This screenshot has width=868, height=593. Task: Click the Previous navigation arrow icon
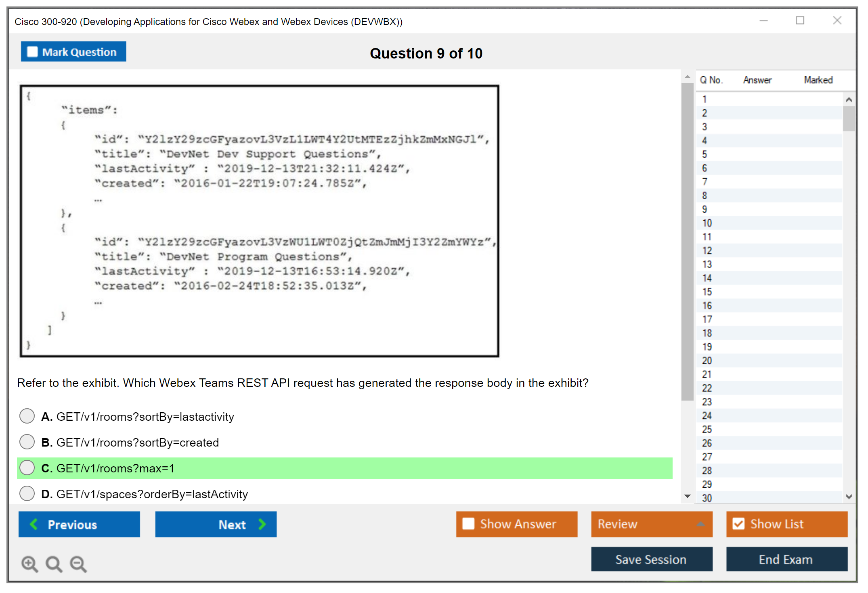point(38,524)
